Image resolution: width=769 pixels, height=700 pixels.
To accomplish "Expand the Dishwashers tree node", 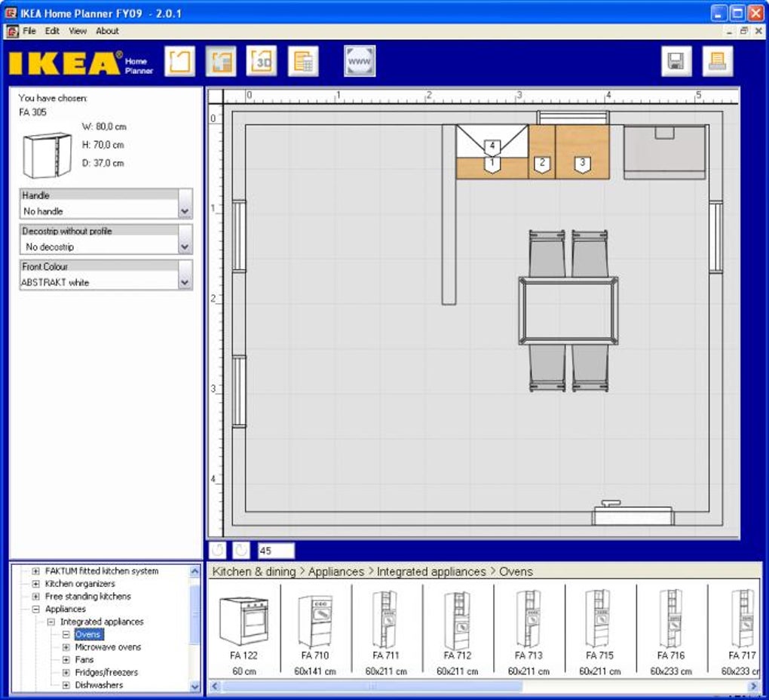I will click(66, 685).
